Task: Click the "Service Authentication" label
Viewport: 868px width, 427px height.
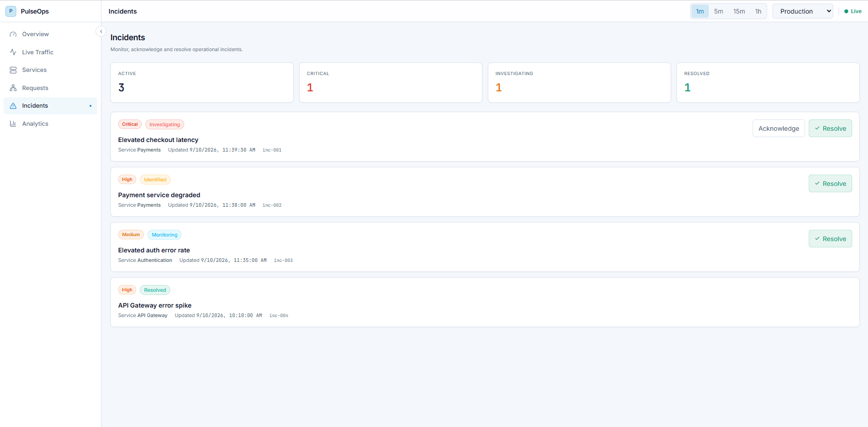Action: pyautogui.click(x=145, y=261)
